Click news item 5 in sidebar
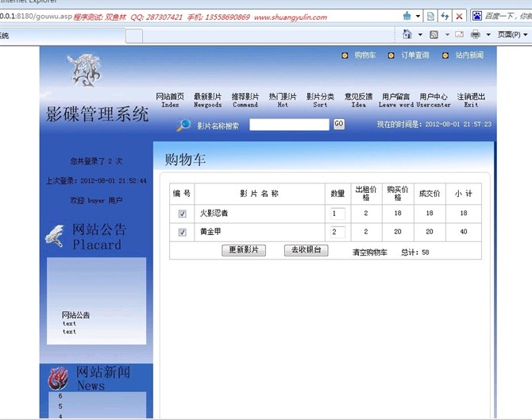Screen dimensions: 532x420 [x=60, y=406]
